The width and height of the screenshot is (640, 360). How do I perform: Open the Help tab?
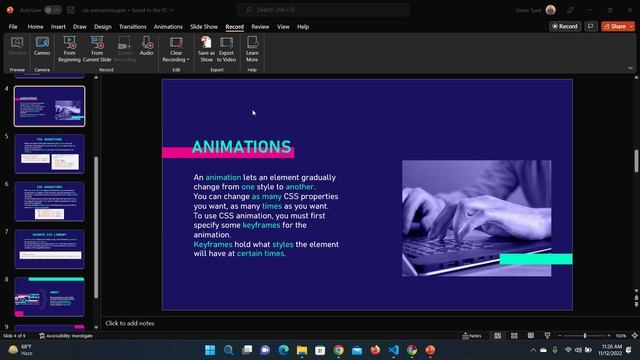(303, 27)
